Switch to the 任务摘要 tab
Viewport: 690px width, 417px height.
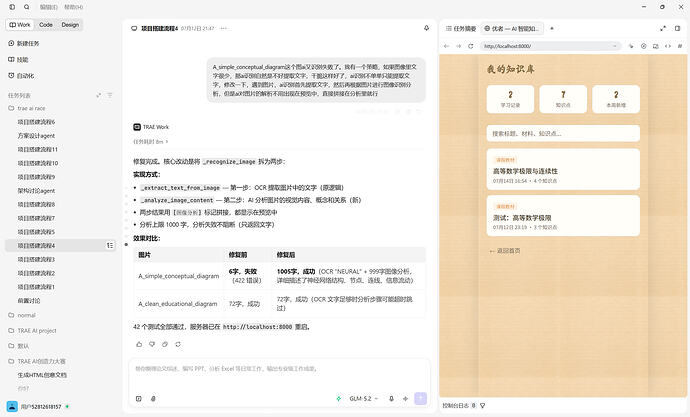click(x=461, y=29)
